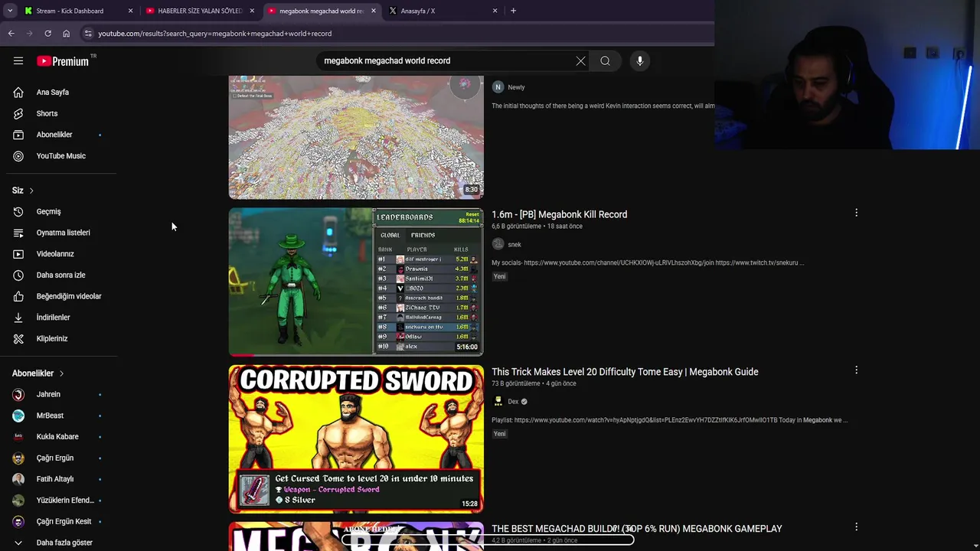Open Çağrı Ergün Kesit subscription
Screen dimensions: 980x551
click(x=57, y=521)
